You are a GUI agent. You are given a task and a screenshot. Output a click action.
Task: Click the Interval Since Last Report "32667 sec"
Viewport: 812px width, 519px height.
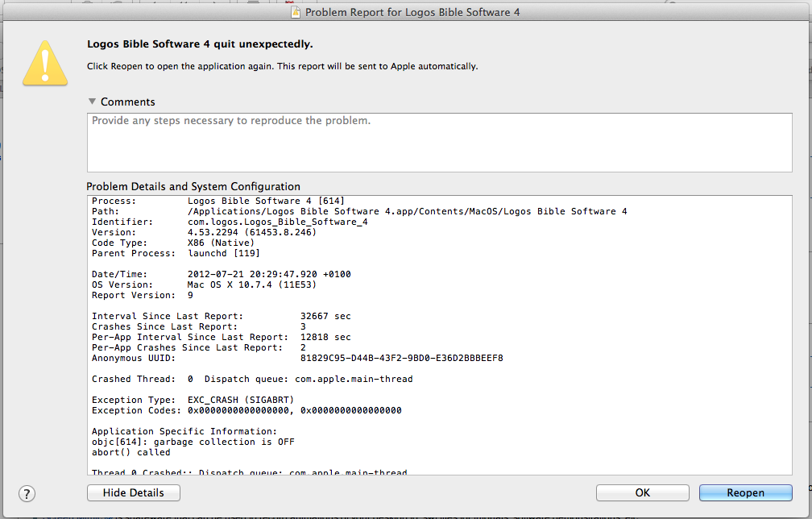coord(325,316)
